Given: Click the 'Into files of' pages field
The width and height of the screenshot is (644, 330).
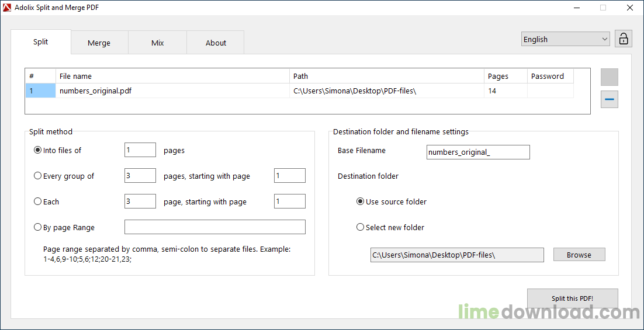Looking at the screenshot, I should (140, 150).
